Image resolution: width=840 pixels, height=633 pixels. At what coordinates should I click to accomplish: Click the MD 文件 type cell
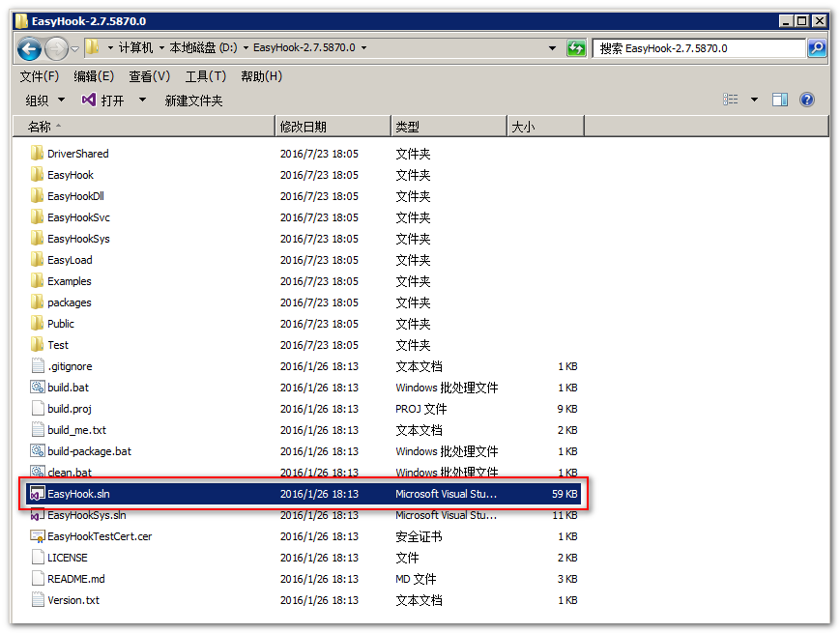pos(416,579)
